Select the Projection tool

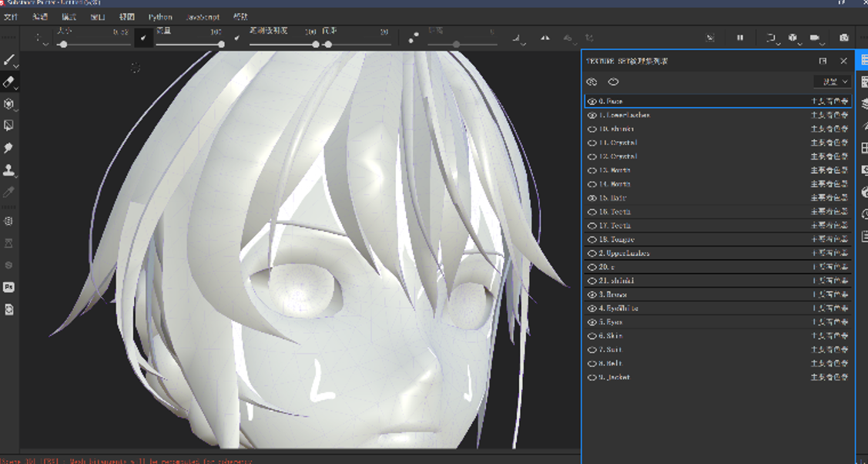tap(9, 104)
